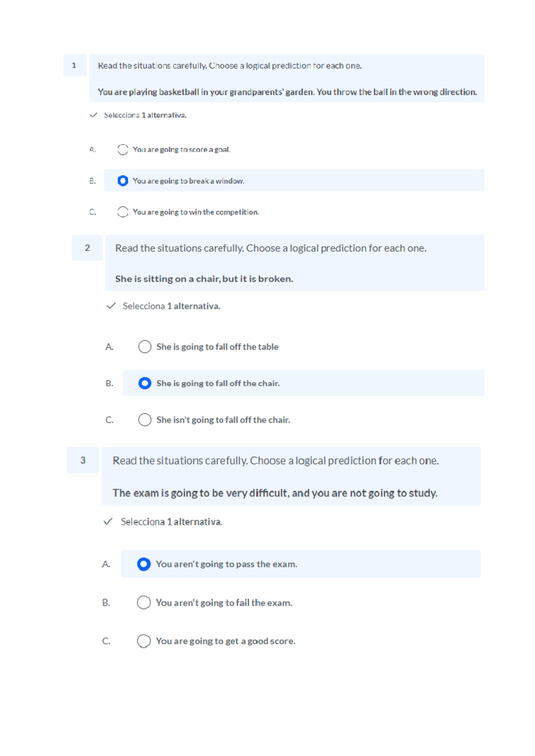
Task: Select 'She isn't going to fall off the chair'
Action: [x=144, y=419]
